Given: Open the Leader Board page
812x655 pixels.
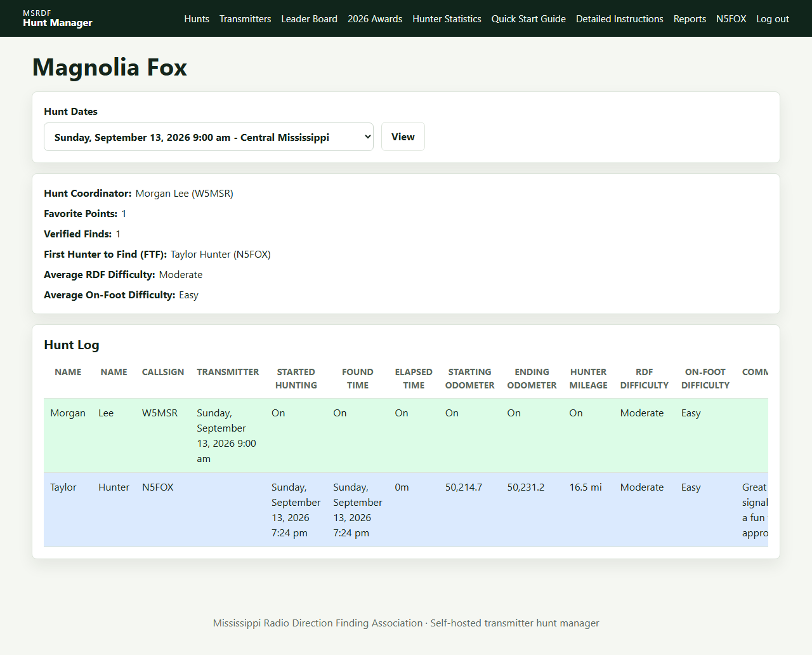Looking at the screenshot, I should 309,19.
